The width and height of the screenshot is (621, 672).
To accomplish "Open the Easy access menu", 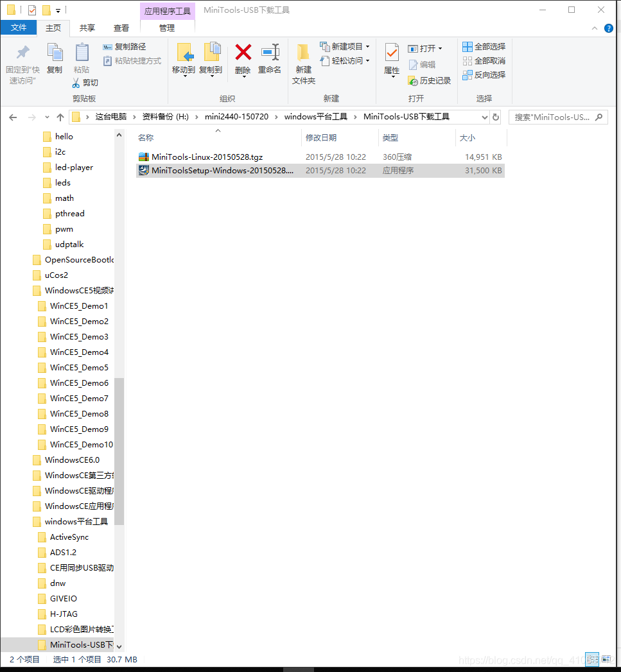I will pos(345,61).
